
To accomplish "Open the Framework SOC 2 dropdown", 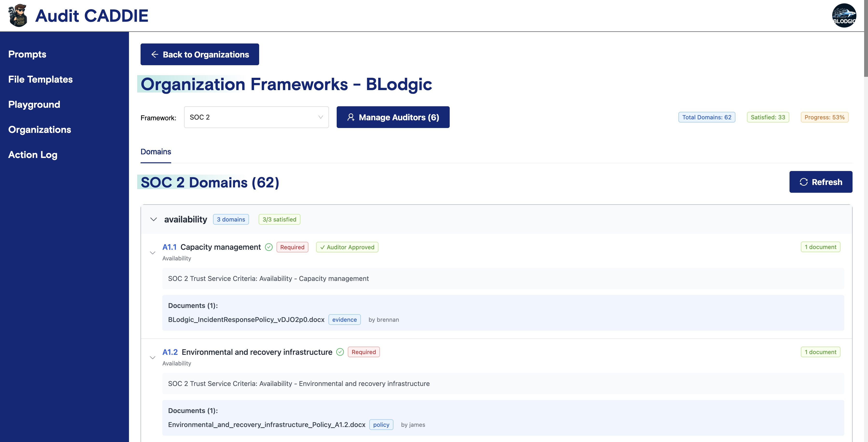I will [x=256, y=117].
